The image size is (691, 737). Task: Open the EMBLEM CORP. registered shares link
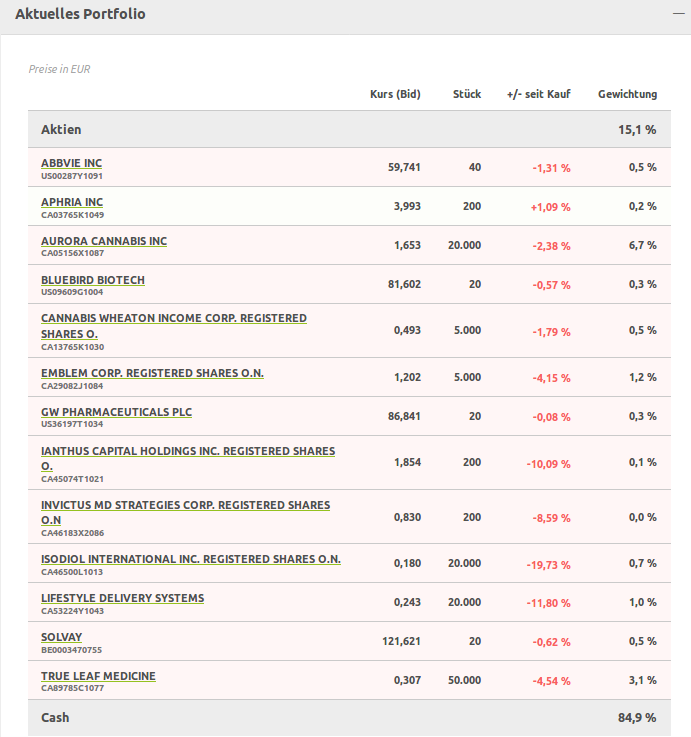(152, 373)
